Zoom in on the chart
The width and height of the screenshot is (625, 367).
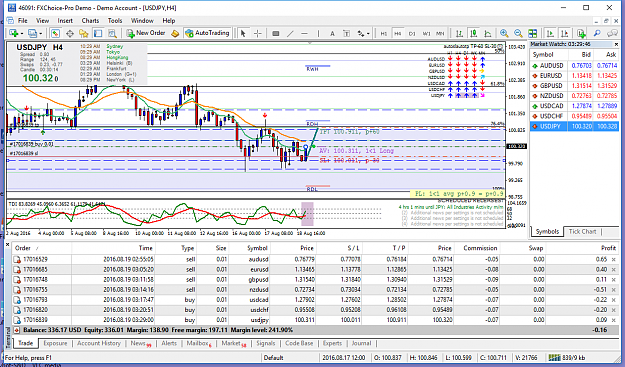click(504, 33)
